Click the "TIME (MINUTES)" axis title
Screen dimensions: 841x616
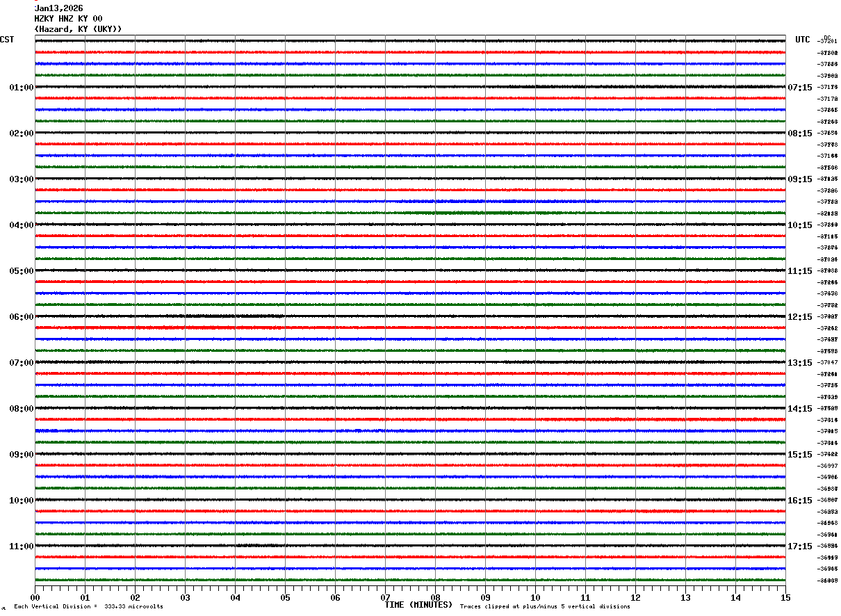[x=418, y=605]
